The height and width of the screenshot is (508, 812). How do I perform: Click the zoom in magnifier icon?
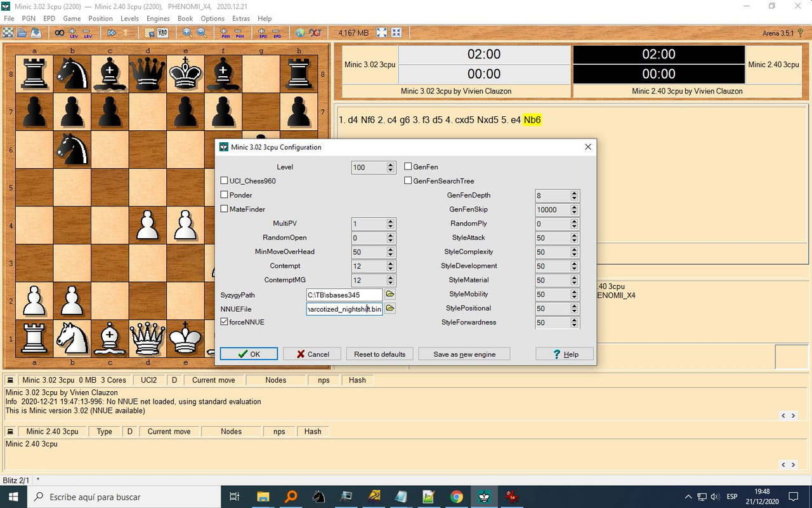click(x=188, y=32)
